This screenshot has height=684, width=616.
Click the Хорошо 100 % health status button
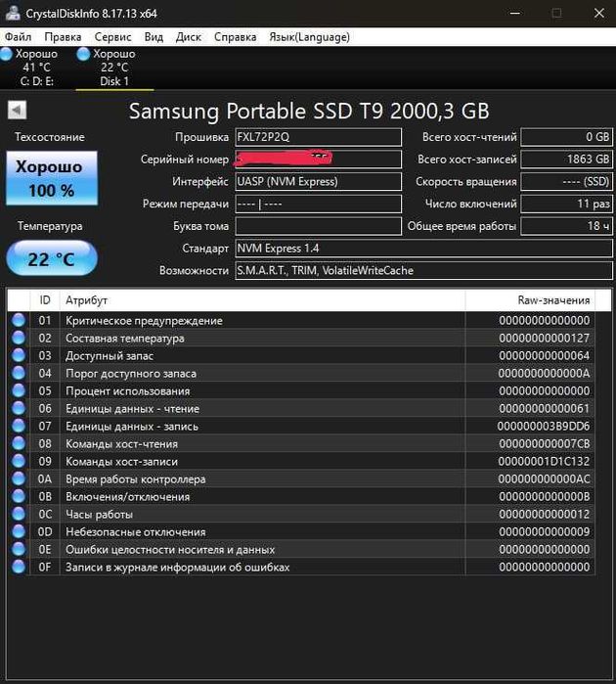(x=52, y=178)
